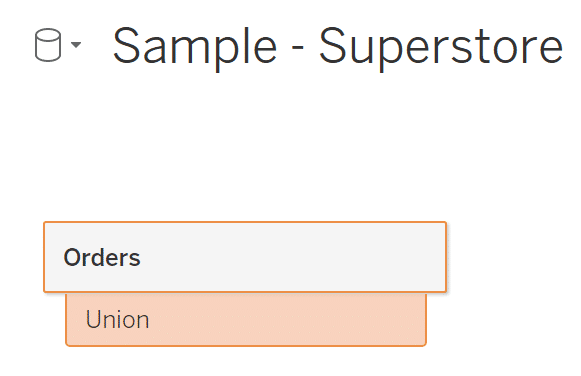Screen dimensions: 581x376
Task: Expand the menu beside the cylinder icon
Action: pyautogui.click(x=76, y=45)
